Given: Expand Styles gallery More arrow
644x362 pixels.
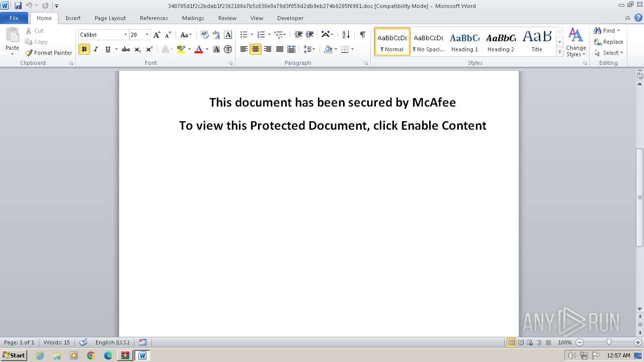Looking at the screenshot, I should tap(559, 52).
